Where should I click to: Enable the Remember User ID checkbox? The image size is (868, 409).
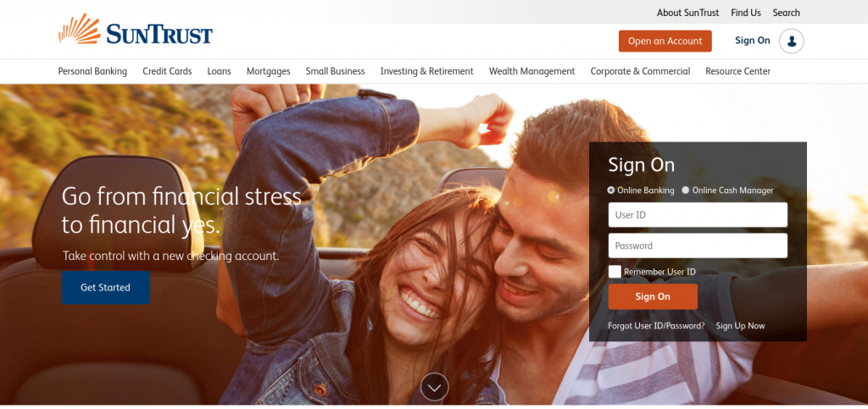pyautogui.click(x=615, y=271)
